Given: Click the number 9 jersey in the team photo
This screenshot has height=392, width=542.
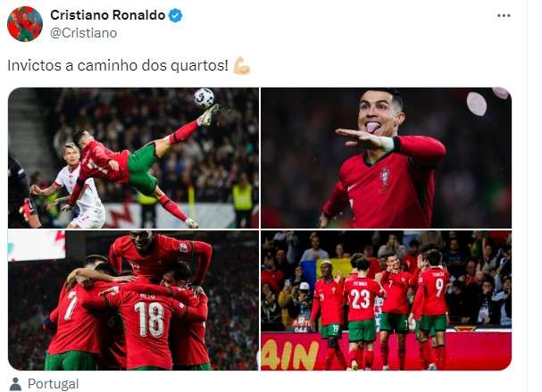Looking at the screenshot, I should [434, 296].
